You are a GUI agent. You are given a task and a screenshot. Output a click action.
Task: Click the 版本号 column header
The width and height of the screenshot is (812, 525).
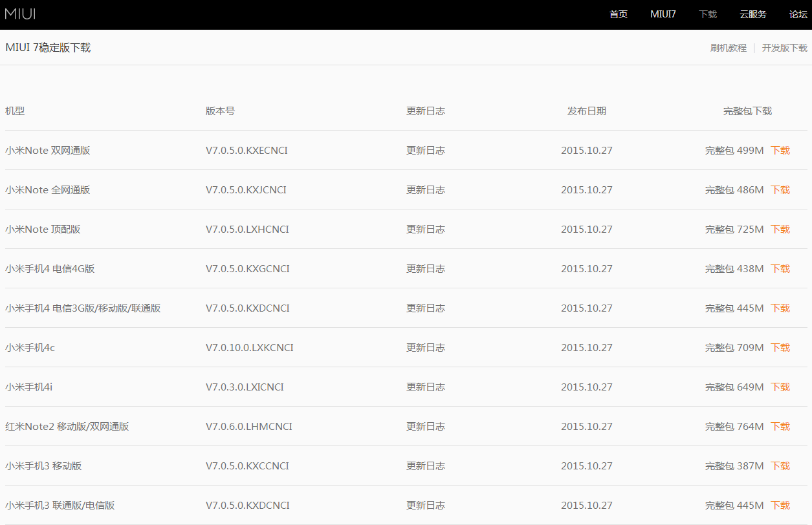click(x=220, y=111)
